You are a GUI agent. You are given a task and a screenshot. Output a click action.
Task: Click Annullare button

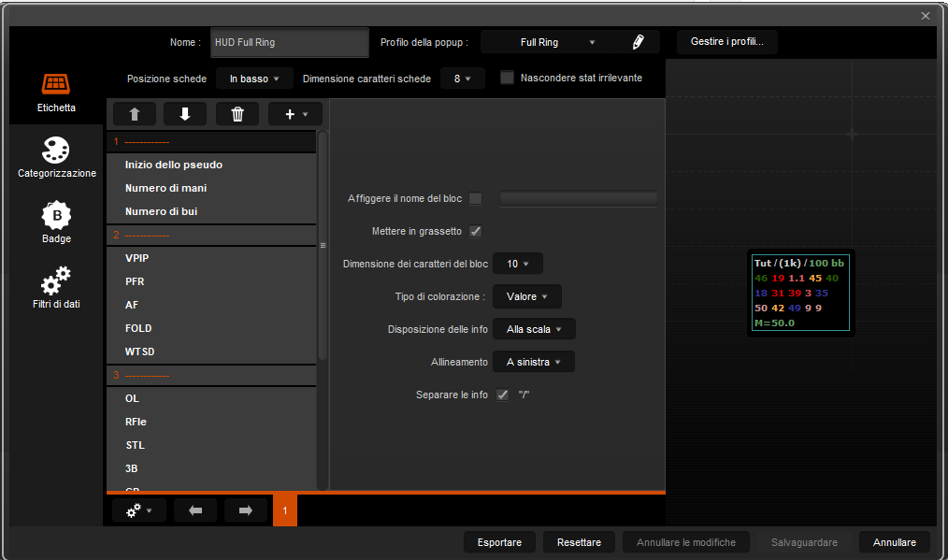(894, 542)
